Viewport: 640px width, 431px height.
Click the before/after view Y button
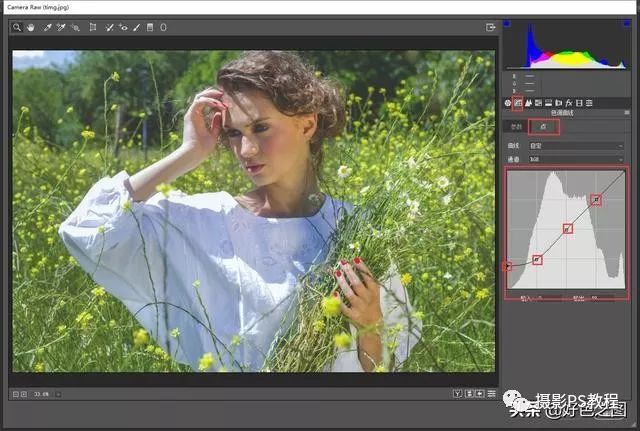pyautogui.click(x=457, y=394)
